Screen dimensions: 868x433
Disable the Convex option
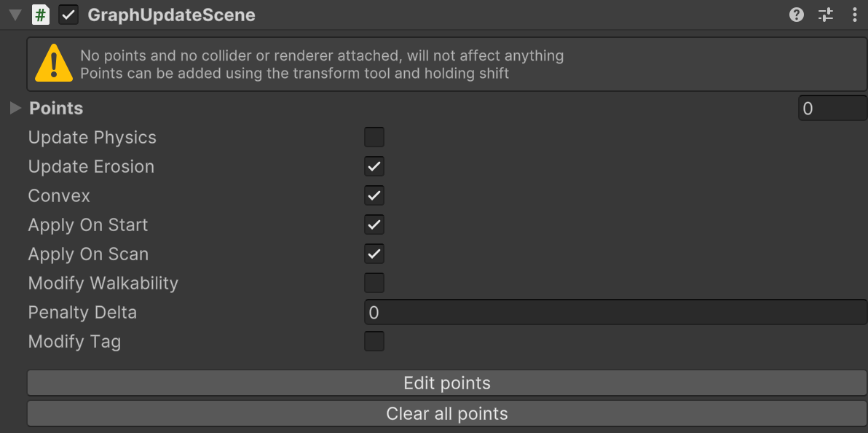(374, 195)
